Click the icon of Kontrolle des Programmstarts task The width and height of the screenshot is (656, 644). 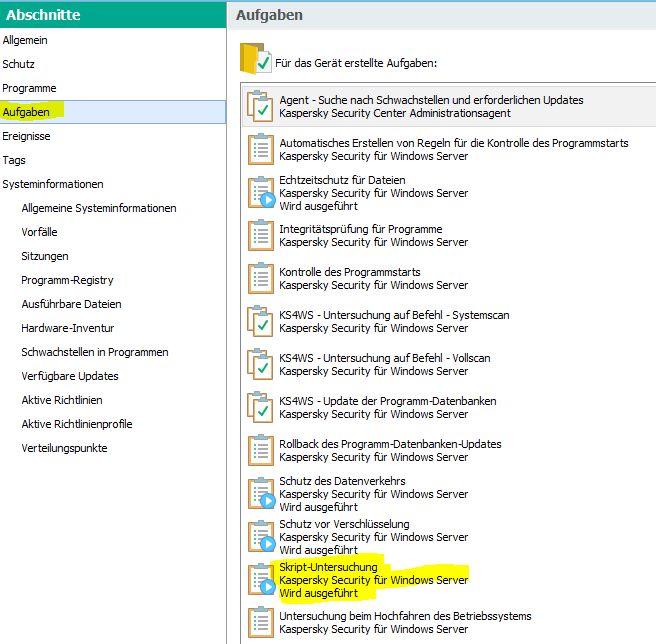click(261, 278)
